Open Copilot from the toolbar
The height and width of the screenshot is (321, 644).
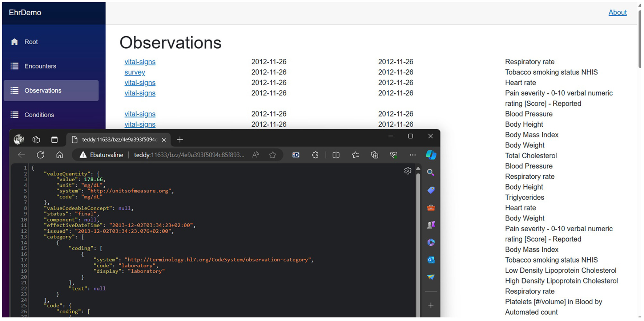pyautogui.click(x=431, y=155)
